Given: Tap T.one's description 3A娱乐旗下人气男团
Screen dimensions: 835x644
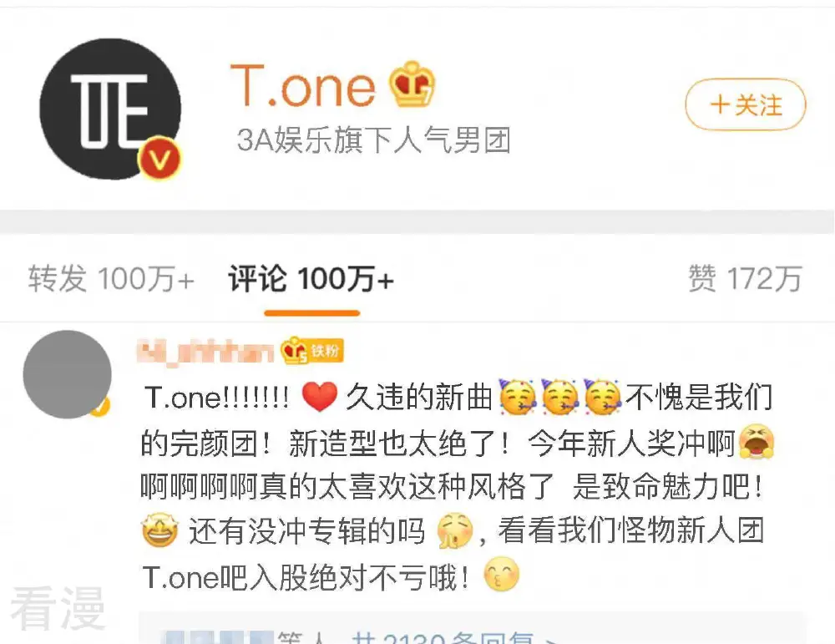Looking at the screenshot, I should tap(374, 141).
